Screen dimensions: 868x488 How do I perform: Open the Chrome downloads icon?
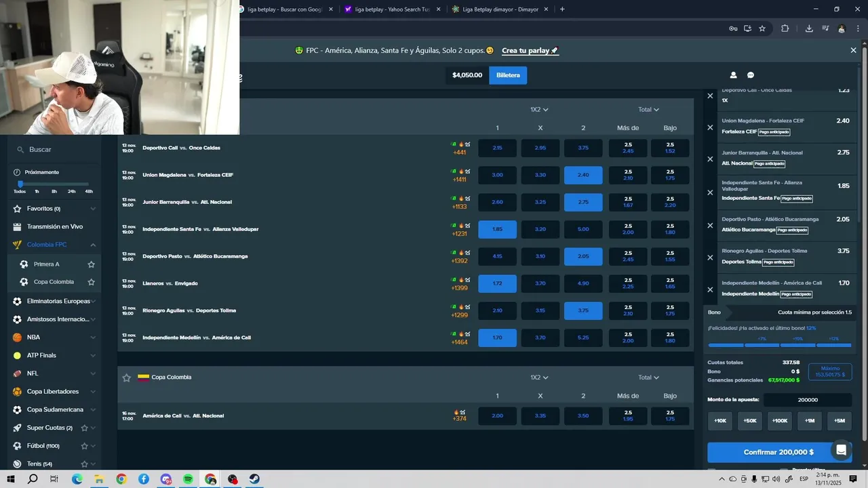tap(809, 28)
